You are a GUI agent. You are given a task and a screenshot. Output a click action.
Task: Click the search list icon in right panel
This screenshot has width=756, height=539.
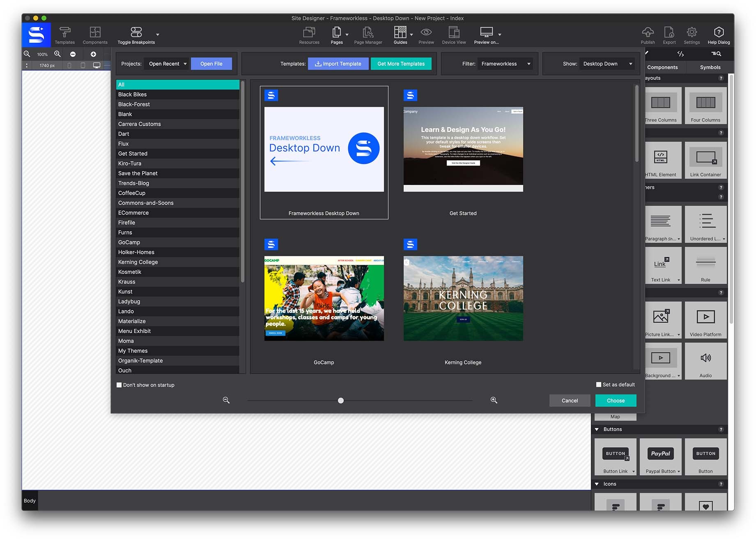tap(716, 54)
